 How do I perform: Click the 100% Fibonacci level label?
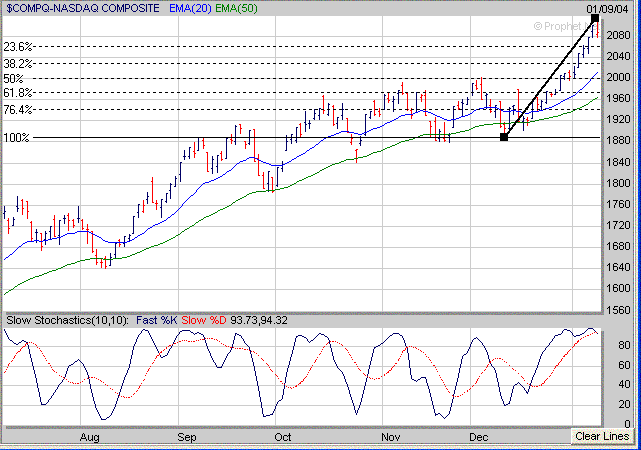click(x=16, y=138)
